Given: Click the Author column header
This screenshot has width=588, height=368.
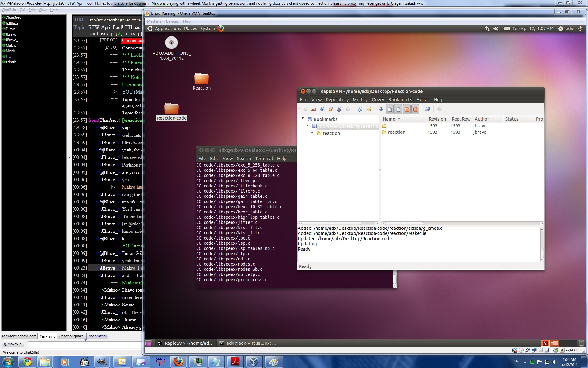Looking at the screenshot, I should pyautogui.click(x=481, y=119).
